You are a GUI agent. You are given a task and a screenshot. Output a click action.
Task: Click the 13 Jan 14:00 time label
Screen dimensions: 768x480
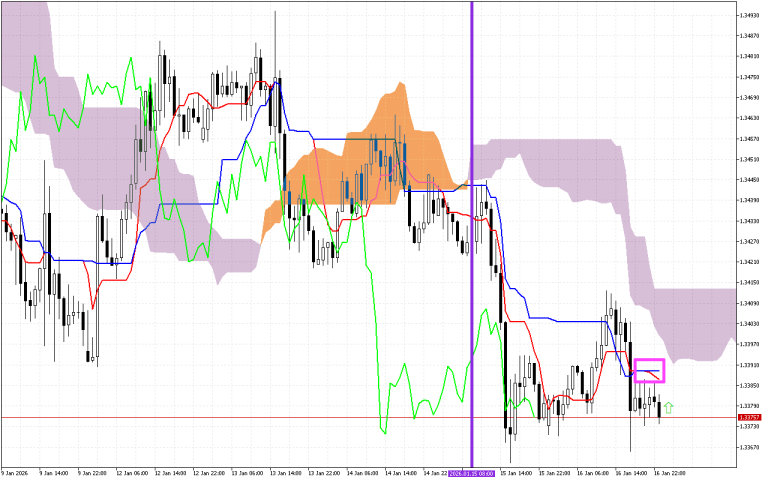tap(286, 474)
